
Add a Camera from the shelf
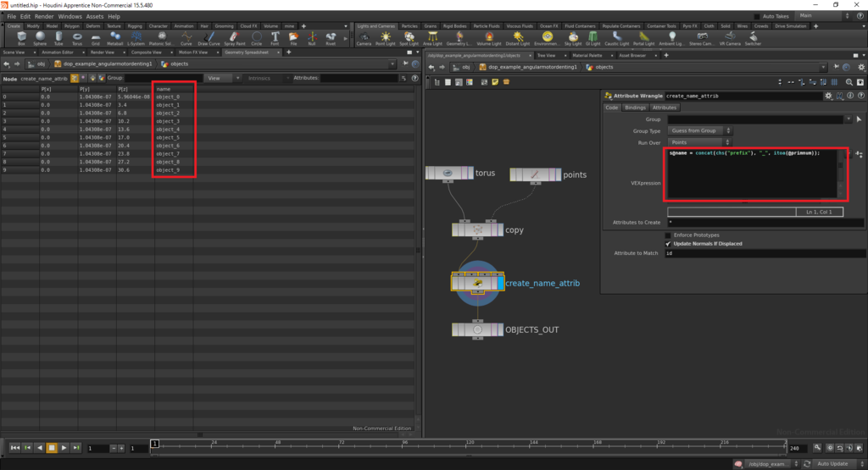coord(364,38)
